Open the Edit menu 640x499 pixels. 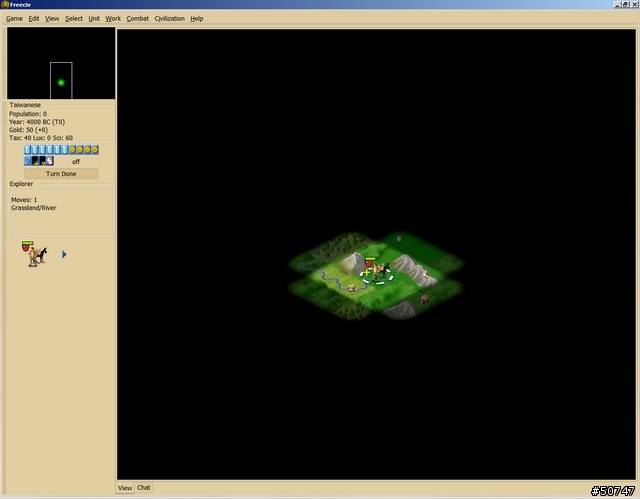point(34,19)
